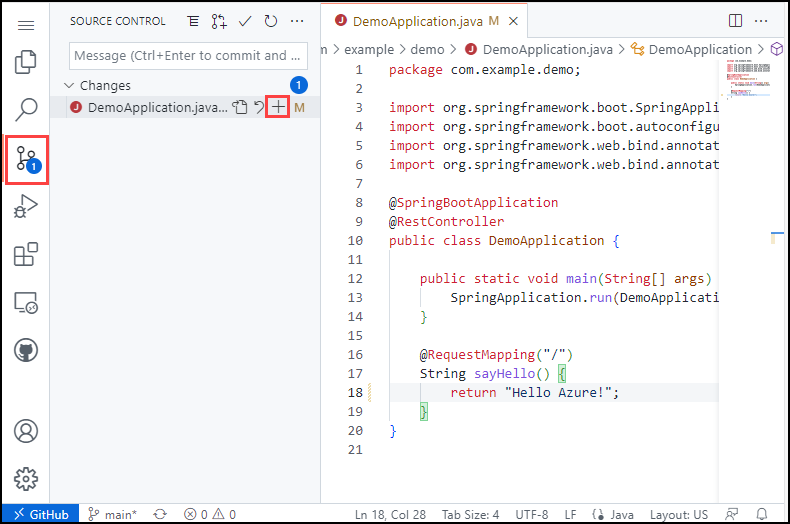Open the Accounts menu
Image resolution: width=790 pixels, height=524 pixels.
pyautogui.click(x=26, y=431)
